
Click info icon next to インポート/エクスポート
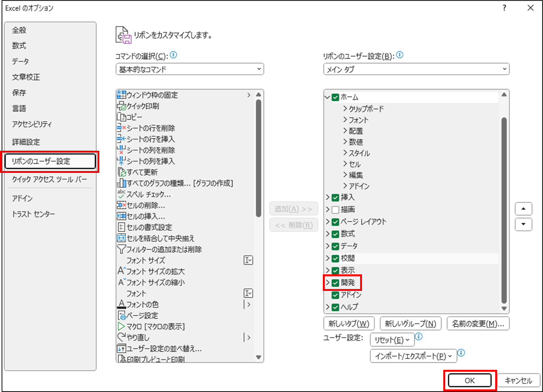pos(461,353)
